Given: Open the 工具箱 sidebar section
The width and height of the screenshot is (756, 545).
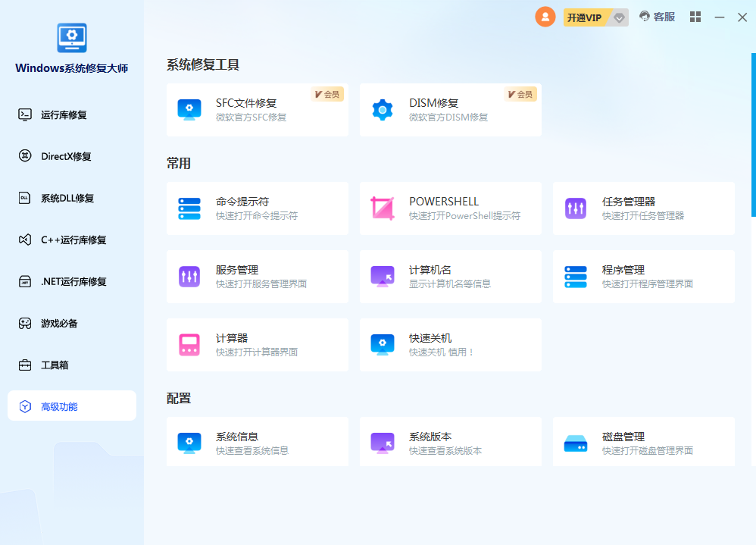Looking at the screenshot, I should pos(55,365).
